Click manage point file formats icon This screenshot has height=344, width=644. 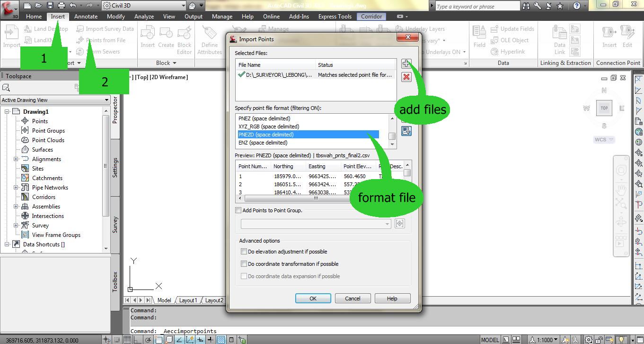pos(406,131)
